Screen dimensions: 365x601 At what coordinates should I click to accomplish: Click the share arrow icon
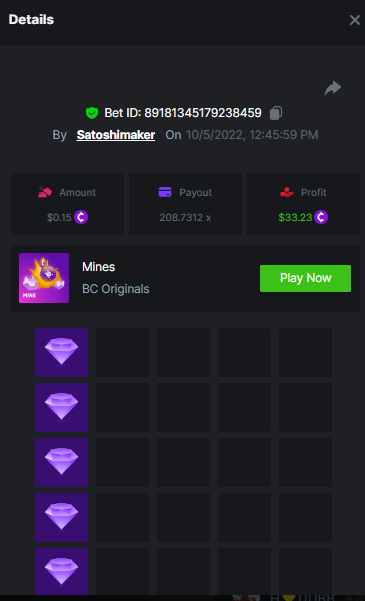tap(332, 88)
